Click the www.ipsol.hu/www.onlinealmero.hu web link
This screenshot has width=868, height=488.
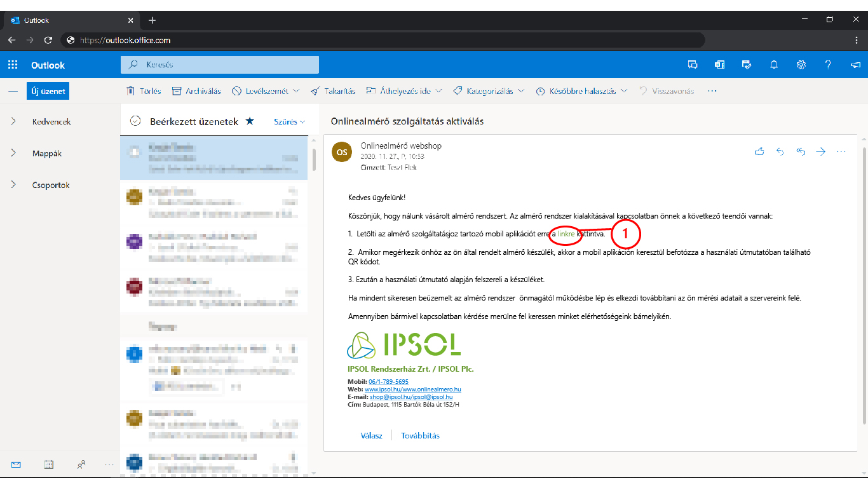click(413, 389)
